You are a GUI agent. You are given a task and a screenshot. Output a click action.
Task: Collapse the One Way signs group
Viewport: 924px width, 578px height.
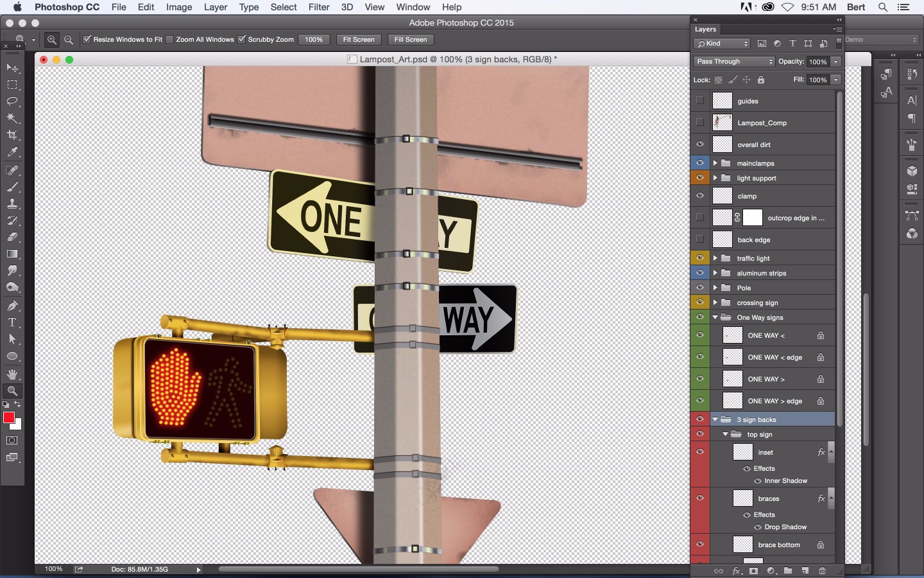point(715,317)
